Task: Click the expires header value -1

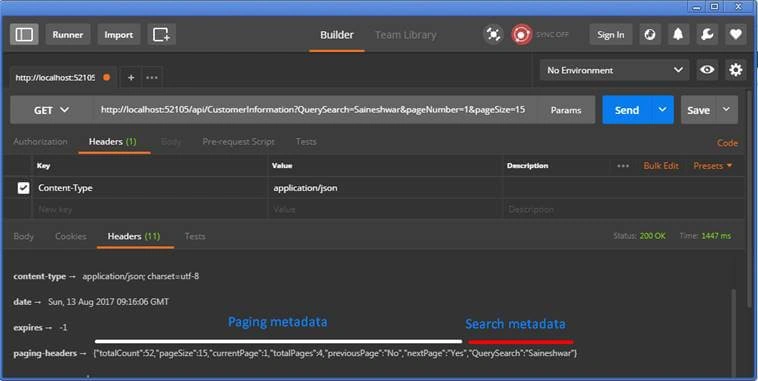Action: [x=63, y=327]
